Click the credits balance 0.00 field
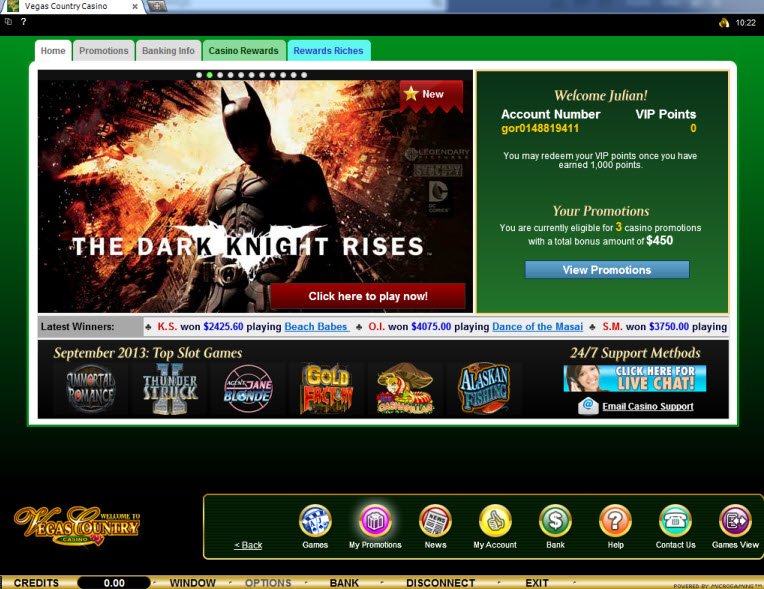This screenshot has height=589, width=764. (x=114, y=583)
